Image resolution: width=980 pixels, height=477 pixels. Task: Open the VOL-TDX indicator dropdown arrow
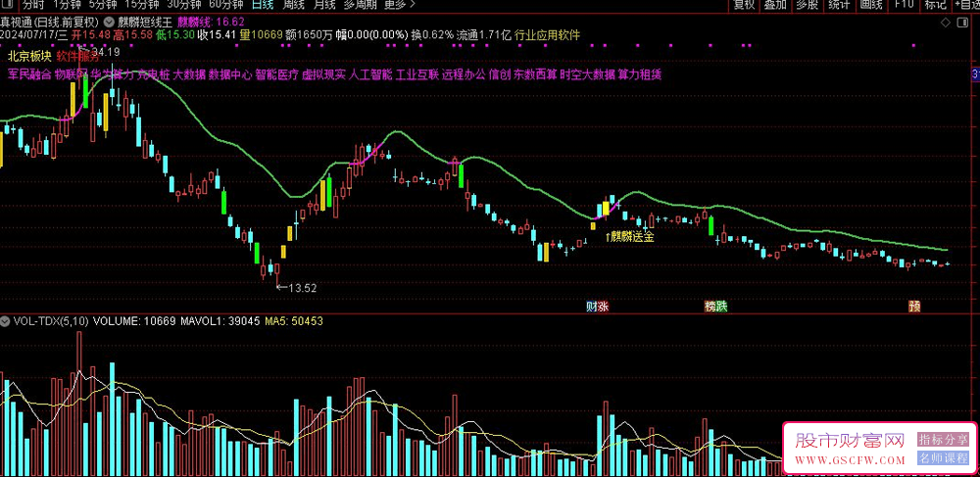coord(6,322)
